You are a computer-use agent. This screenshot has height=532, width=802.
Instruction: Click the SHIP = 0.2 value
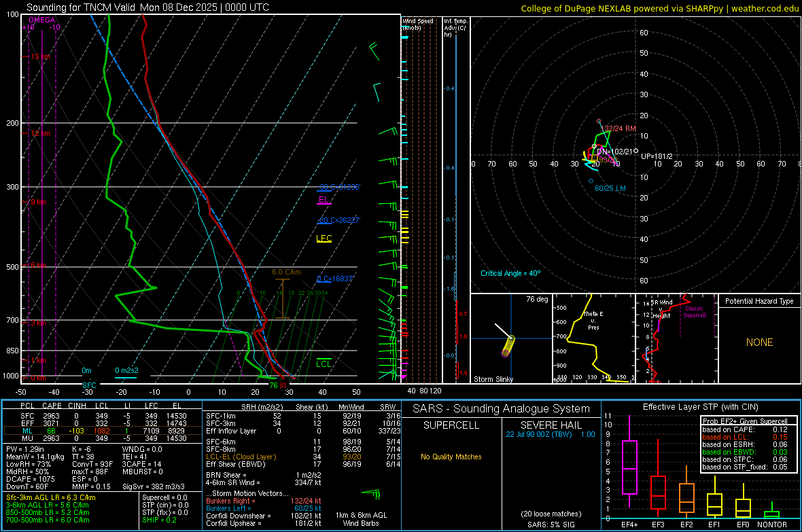pos(159,520)
